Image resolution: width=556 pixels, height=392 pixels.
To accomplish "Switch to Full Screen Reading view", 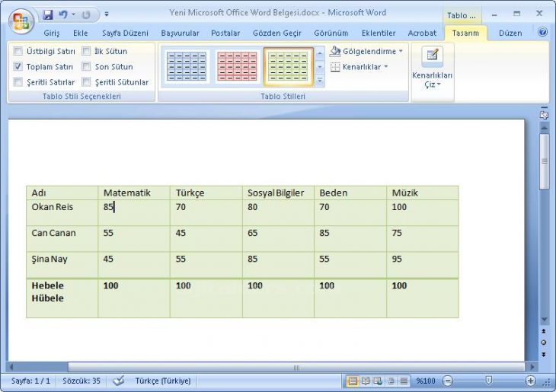I will [x=366, y=381].
